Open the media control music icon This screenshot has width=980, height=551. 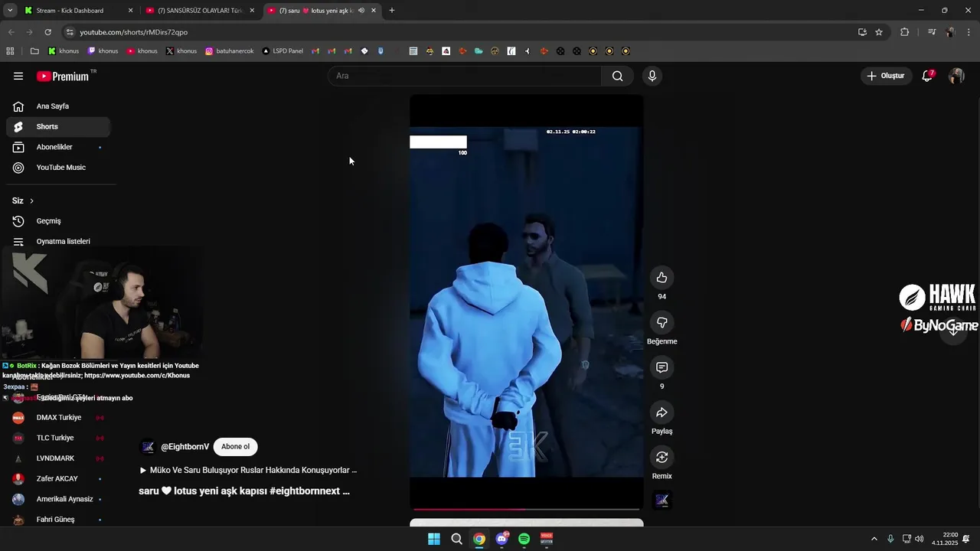point(932,32)
